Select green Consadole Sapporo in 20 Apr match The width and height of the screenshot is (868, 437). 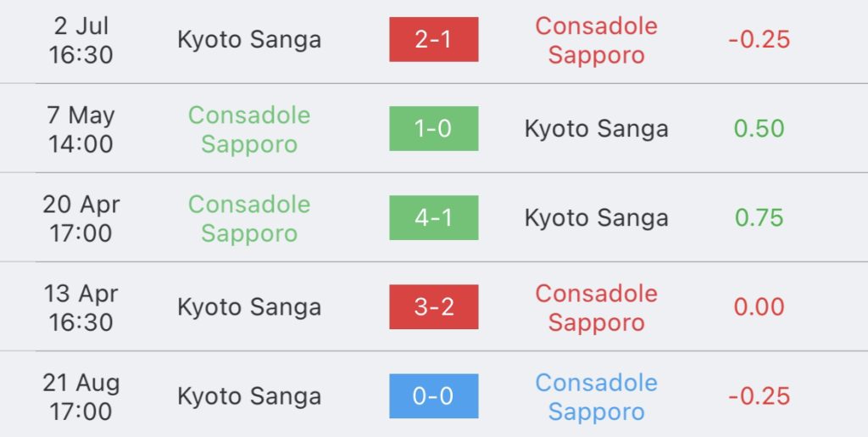click(x=249, y=218)
